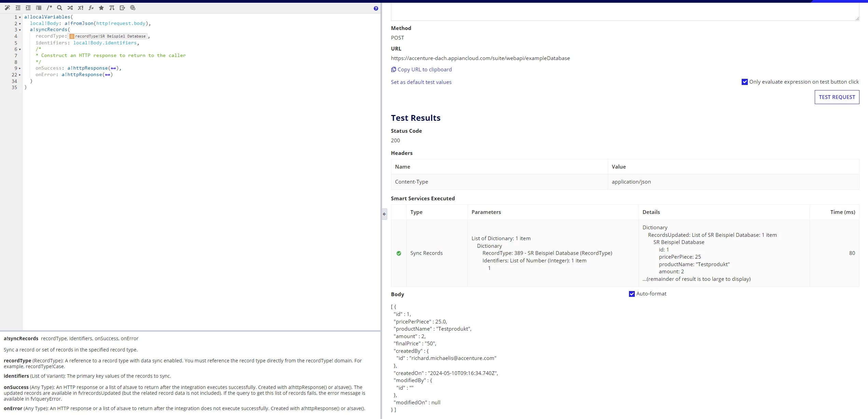The width and height of the screenshot is (868, 419).
Task: Toggle comment with the /* icon
Action: click(x=49, y=8)
